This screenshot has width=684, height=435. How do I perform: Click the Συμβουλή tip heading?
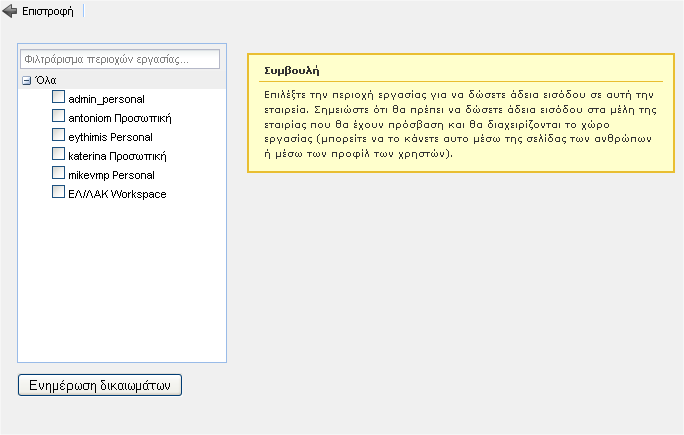[291, 71]
